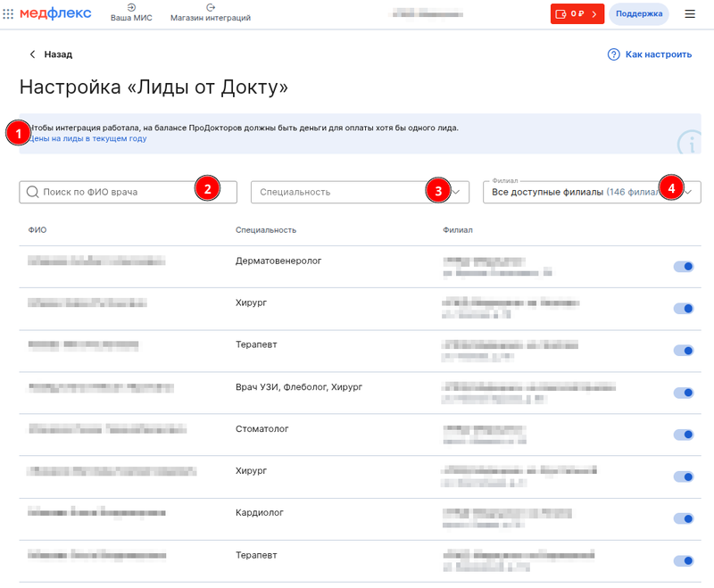Turn off the Кардиолог row toggle

[684, 518]
